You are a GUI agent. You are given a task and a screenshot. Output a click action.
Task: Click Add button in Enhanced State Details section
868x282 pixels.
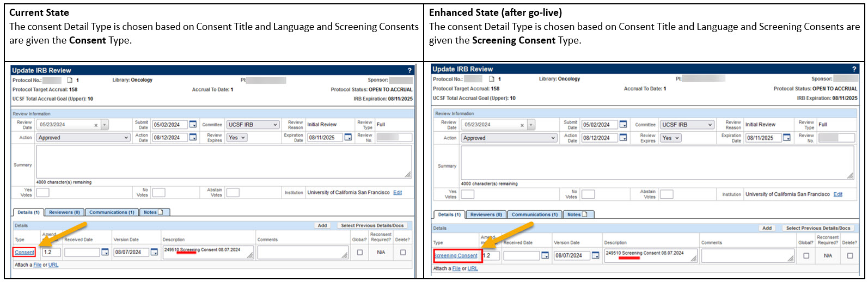pyautogui.click(x=767, y=228)
